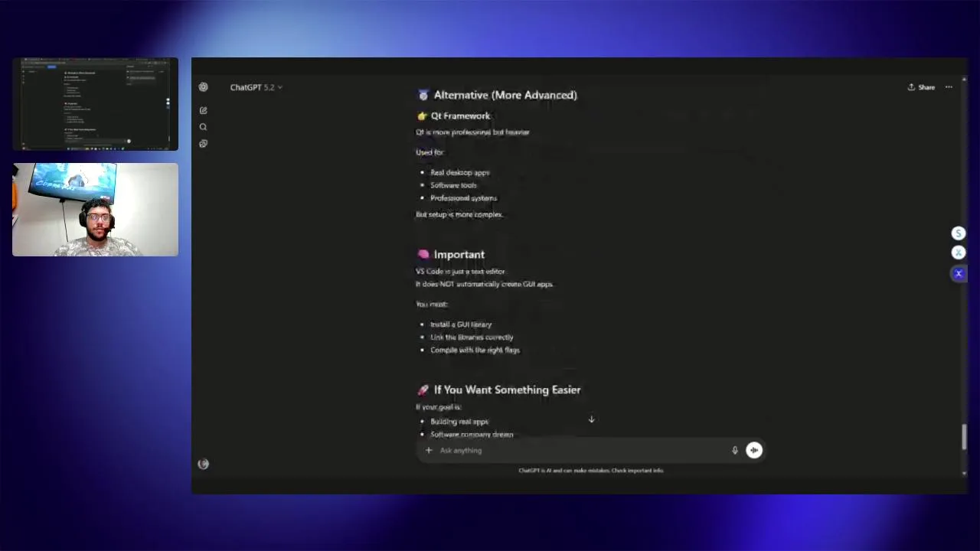Open the three-dot more options menu
This screenshot has width=980, height=551.
[x=949, y=87]
